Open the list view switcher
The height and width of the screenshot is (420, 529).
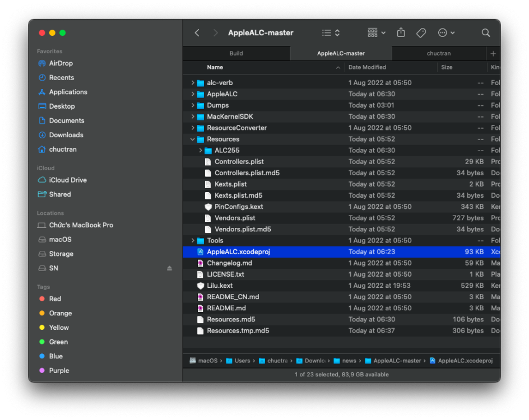pos(331,32)
